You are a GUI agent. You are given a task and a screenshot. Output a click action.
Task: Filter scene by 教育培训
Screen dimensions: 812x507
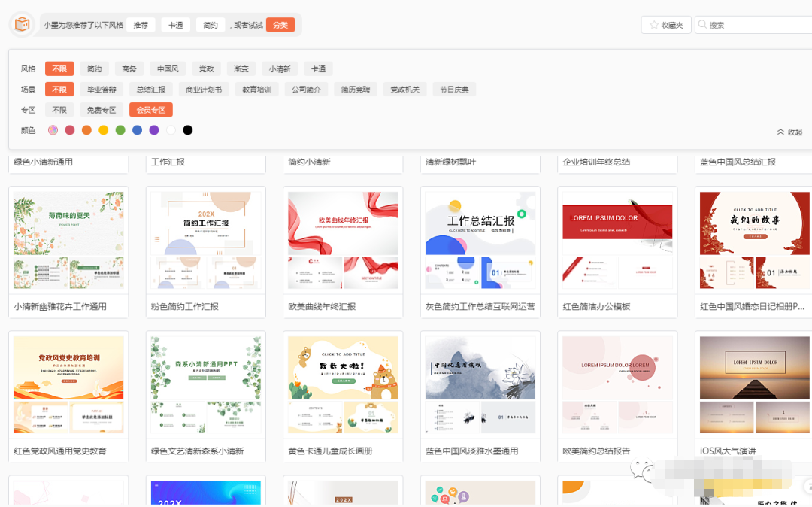pos(257,89)
